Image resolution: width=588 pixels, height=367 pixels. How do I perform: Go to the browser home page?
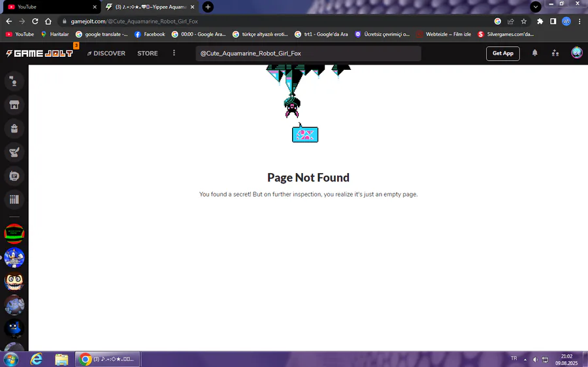(x=48, y=22)
